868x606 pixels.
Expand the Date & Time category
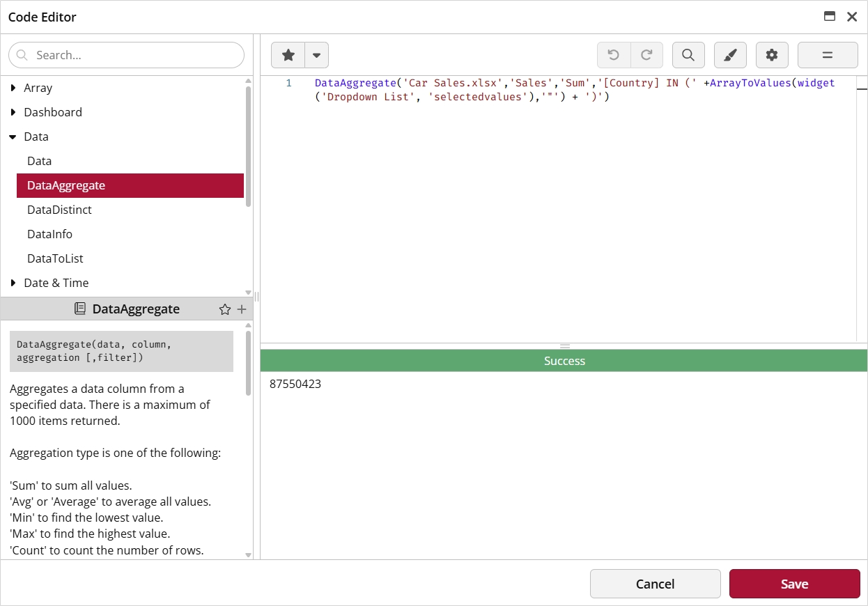pyautogui.click(x=13, y=283)
